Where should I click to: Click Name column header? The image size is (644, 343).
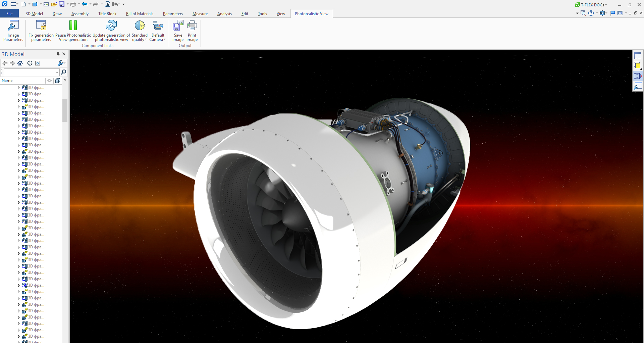pos(22,81)
